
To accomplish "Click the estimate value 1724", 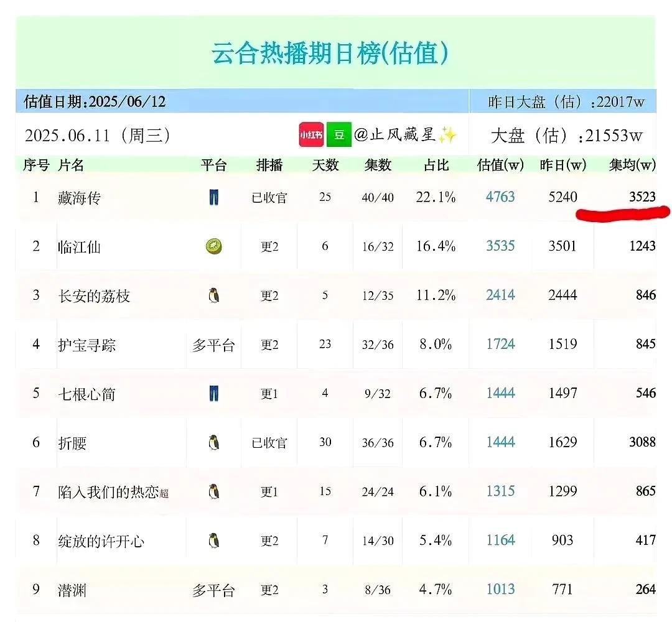I will pyautogui.click(x=500, y=344).
